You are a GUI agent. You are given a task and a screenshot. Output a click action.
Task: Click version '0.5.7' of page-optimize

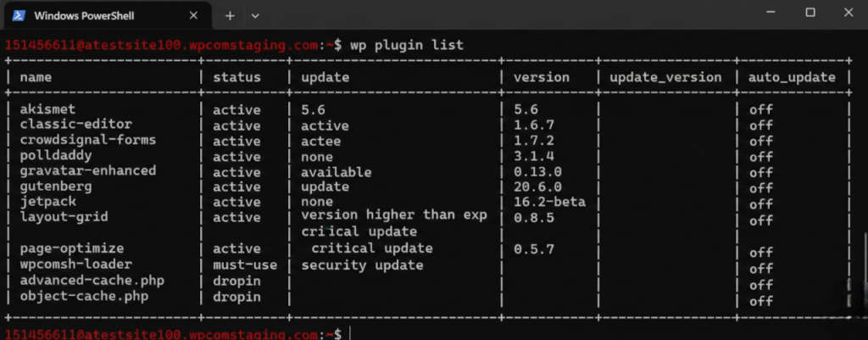tap(534, 249)
